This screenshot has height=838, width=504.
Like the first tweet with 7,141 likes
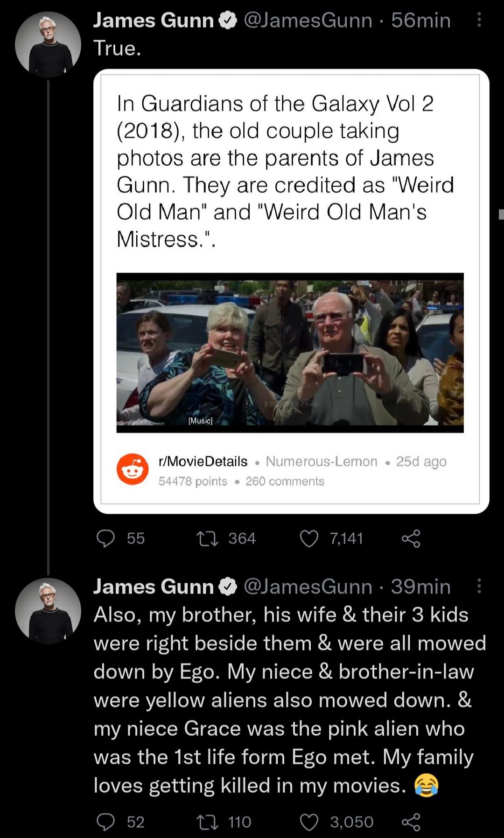click(309, 538)
